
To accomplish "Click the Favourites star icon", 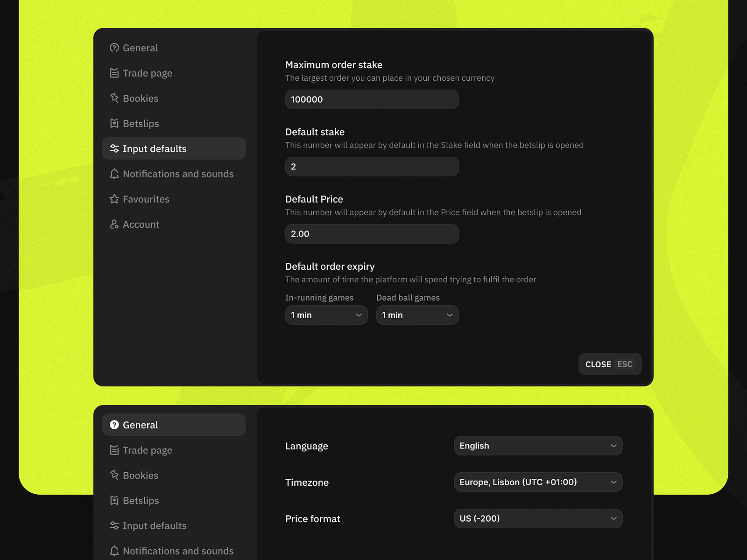I will click(x=114, y=199).
